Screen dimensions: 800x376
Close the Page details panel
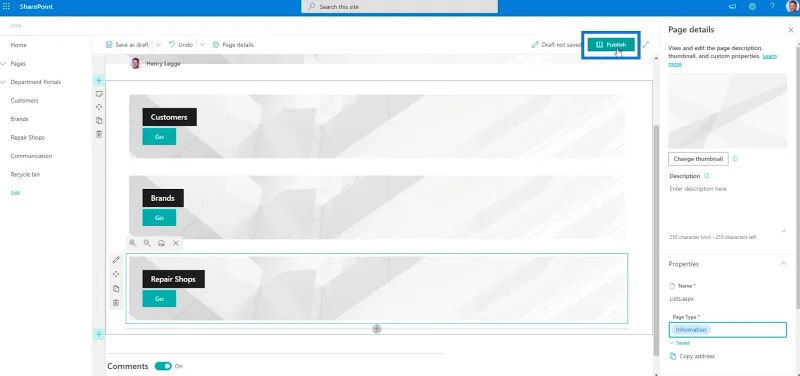791,30
